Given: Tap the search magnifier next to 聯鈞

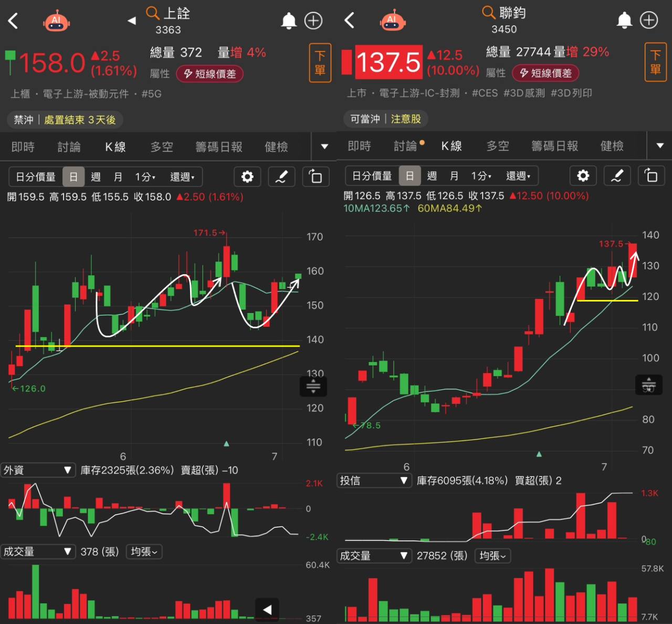Looking at the screenshot, I should [x=489, y=12].
